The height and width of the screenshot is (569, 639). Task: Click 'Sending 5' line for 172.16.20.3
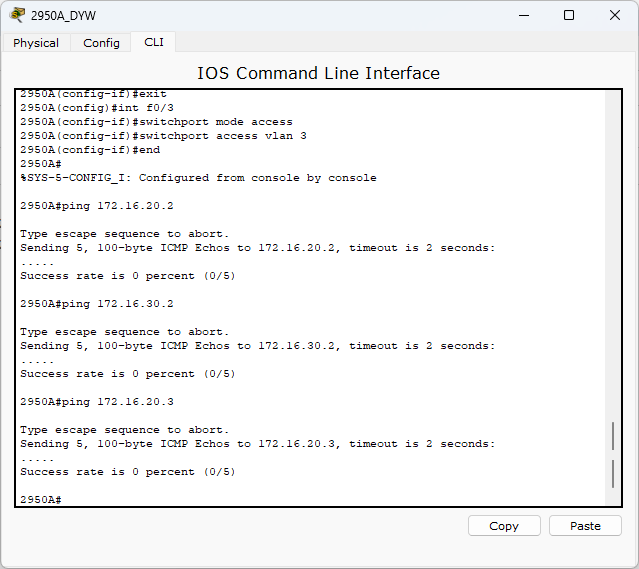tap(258, 444)
